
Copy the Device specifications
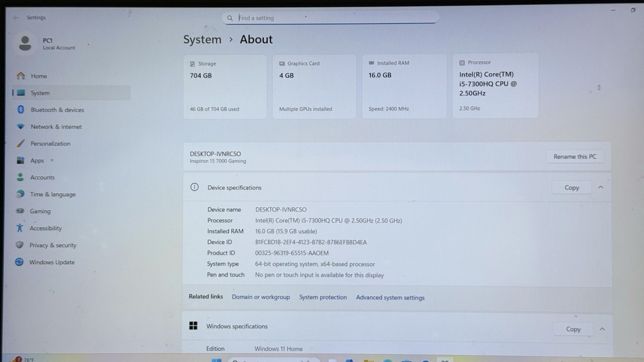coord(572,187)
